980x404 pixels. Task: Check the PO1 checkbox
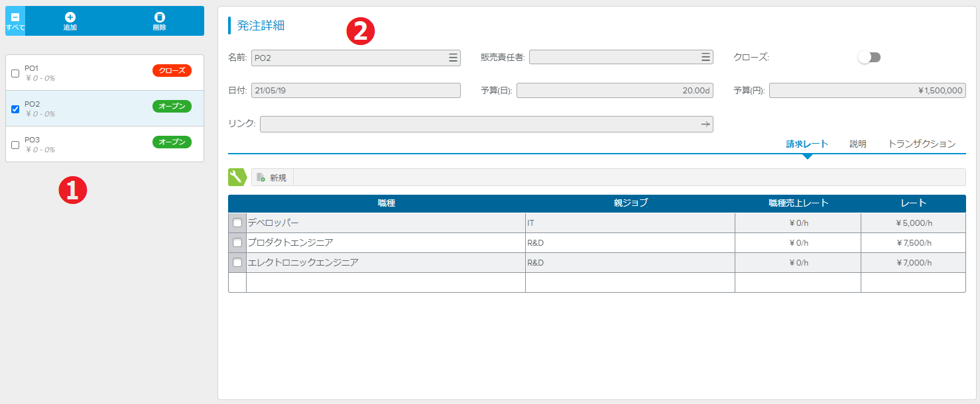click(x=15, y=74)
